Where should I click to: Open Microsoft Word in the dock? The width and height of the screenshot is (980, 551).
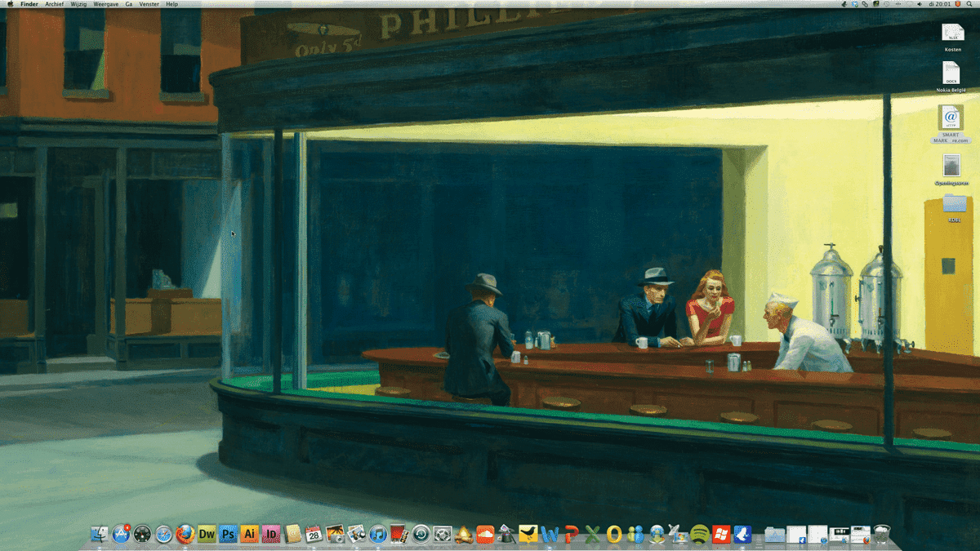(x=550, y=535)
